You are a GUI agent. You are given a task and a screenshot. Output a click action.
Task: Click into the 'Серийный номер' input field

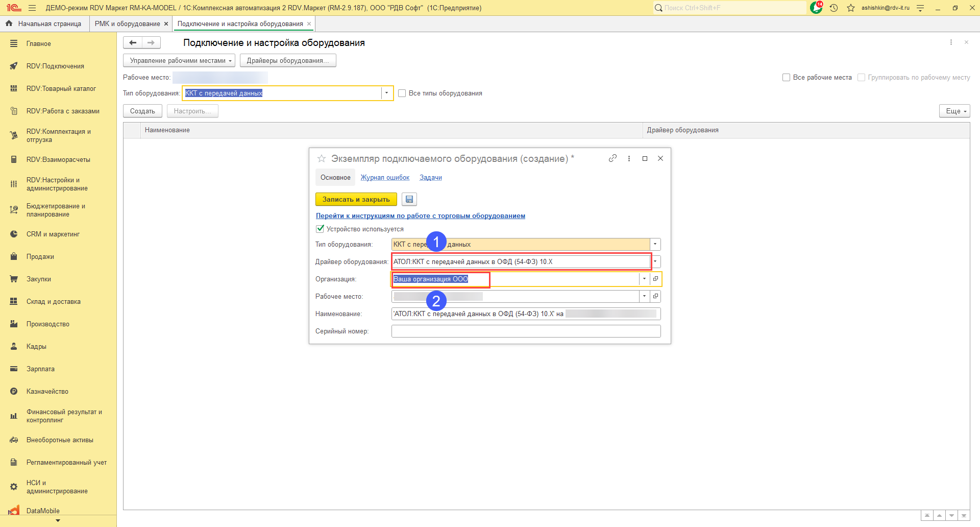526,331
